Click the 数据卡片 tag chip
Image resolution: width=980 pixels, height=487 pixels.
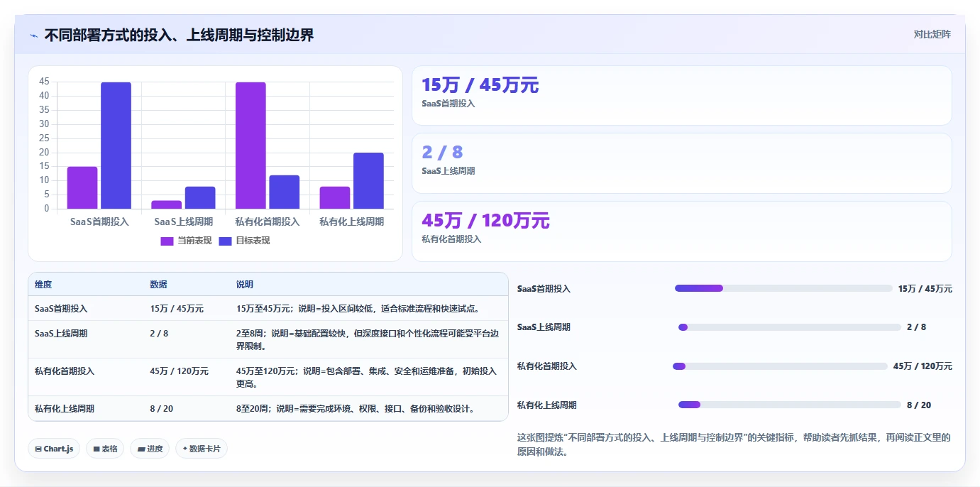pyautogui.click(x=202, y=449)
